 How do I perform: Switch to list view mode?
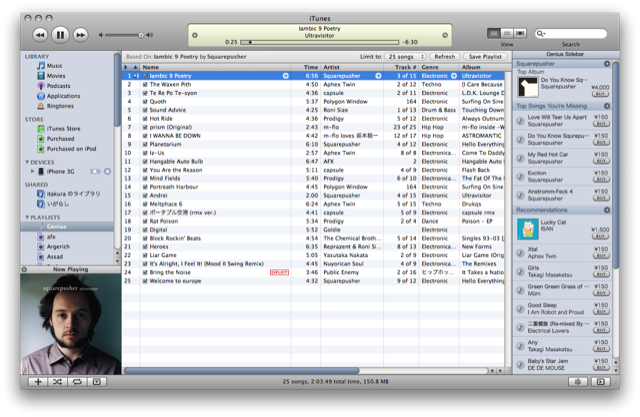494,33
